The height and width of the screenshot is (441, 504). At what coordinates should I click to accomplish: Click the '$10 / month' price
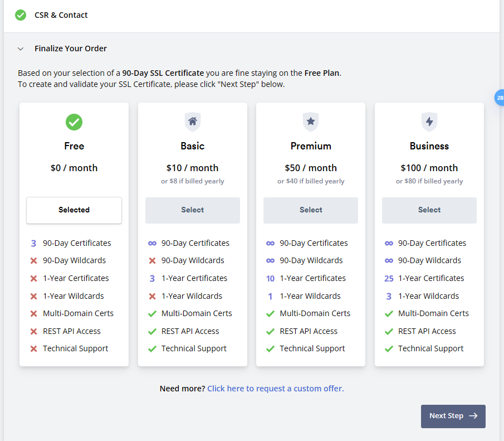pyautogui.click(x=193, y=168)
